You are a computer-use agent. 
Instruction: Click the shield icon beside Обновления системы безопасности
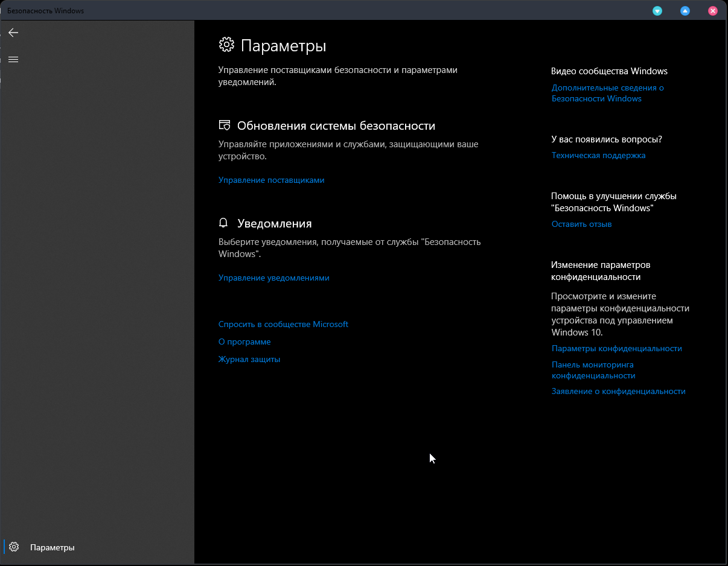tap(224, 126)
